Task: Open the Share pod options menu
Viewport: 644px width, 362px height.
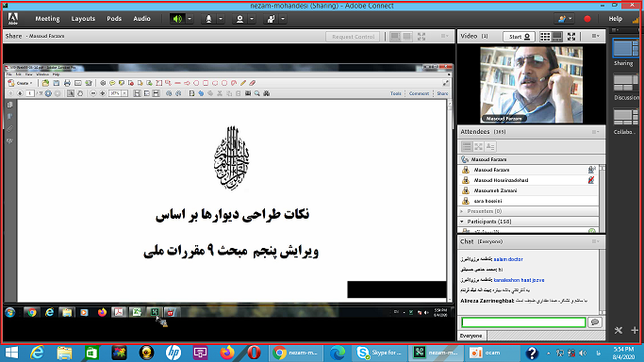Action: (x=445, y=36)
